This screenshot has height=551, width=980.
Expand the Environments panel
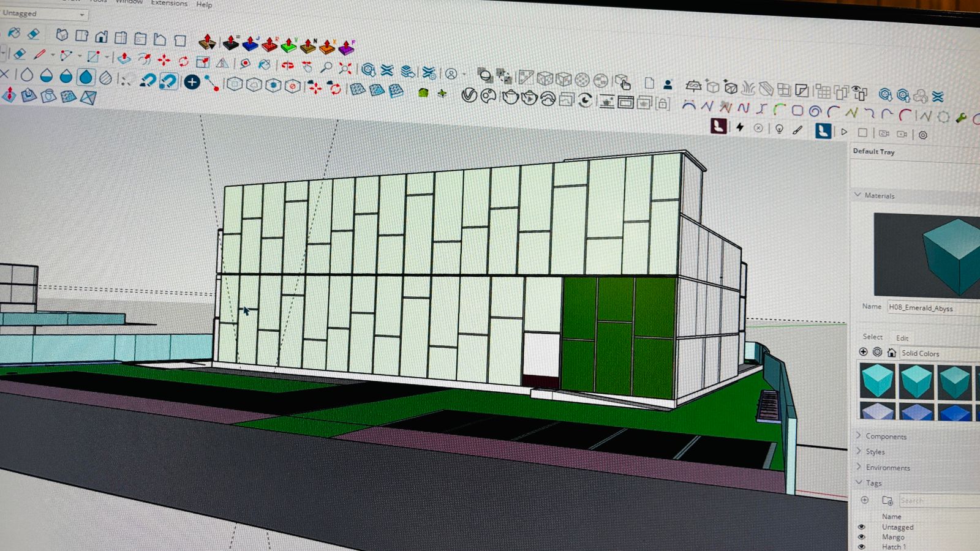pos(858,467)
